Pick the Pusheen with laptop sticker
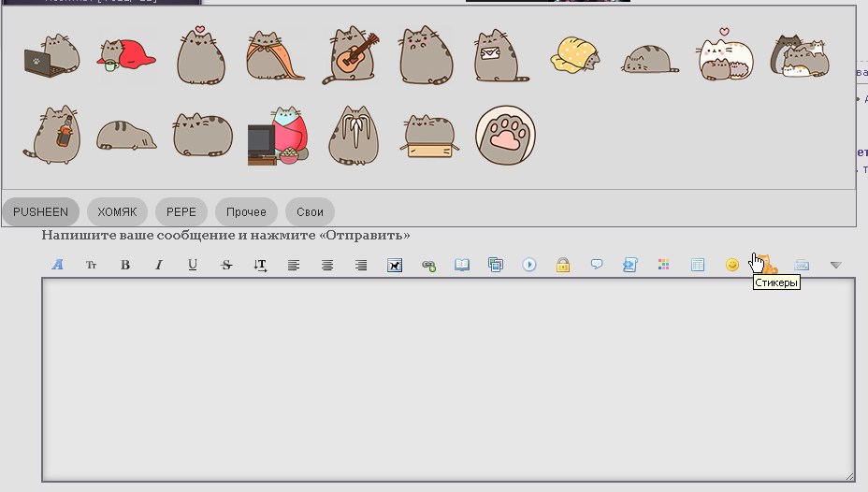Screen dimensions: 868x492 52,55
